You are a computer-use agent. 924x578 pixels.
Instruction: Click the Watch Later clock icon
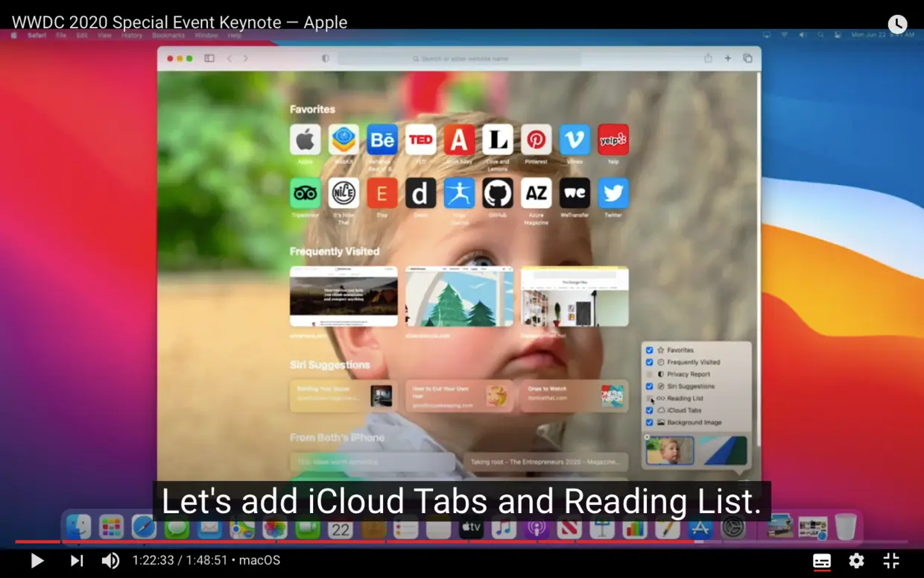(898, 24)
